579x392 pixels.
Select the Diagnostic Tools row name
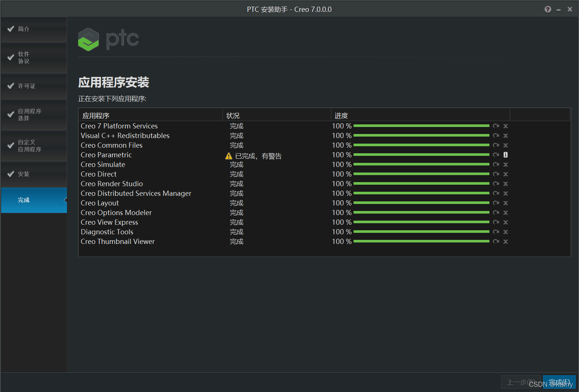coord(107,232)
